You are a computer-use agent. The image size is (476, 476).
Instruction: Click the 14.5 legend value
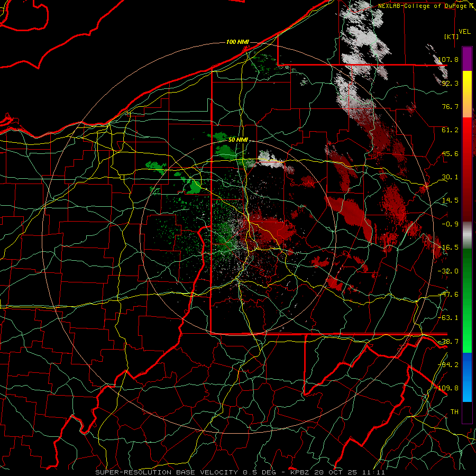(450, 200)
